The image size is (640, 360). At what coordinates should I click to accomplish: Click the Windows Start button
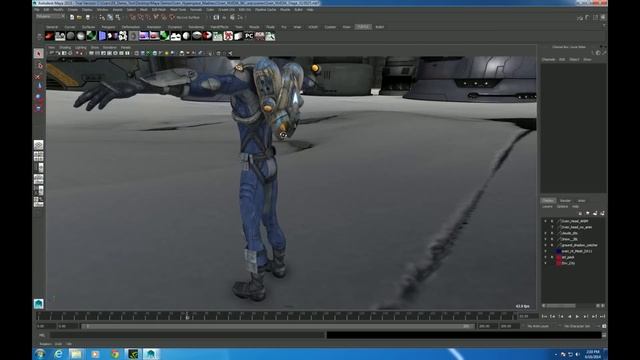40,354
